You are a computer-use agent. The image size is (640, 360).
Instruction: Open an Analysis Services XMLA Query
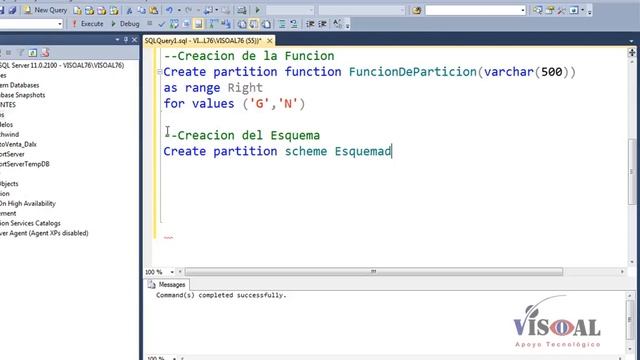pyautogui.click(x=114, y=10)
